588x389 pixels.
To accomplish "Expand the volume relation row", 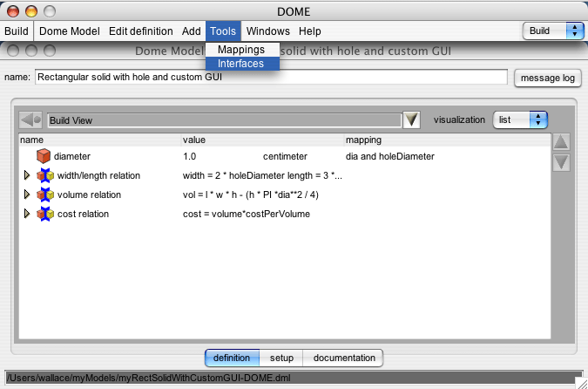I will [27, 194].
